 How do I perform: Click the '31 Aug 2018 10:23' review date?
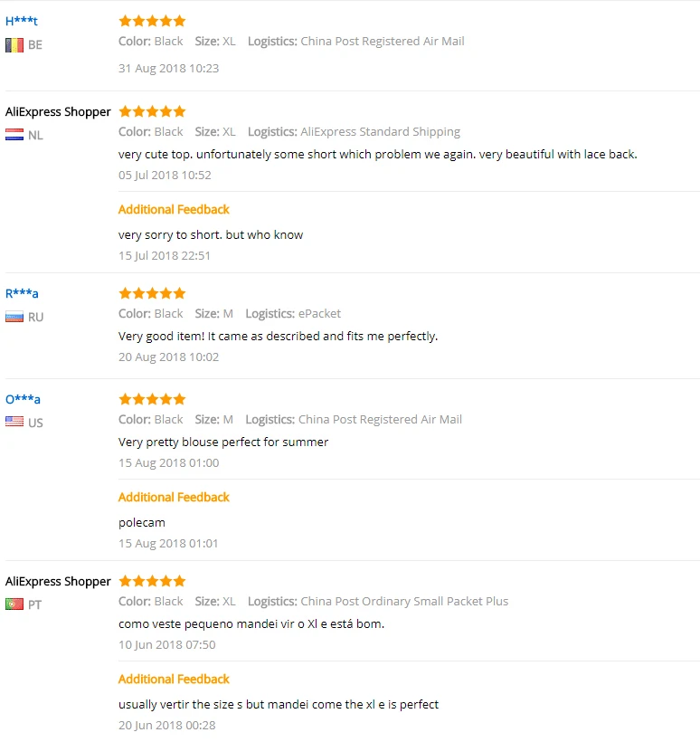pyautogui.click(x=169, y=68)
